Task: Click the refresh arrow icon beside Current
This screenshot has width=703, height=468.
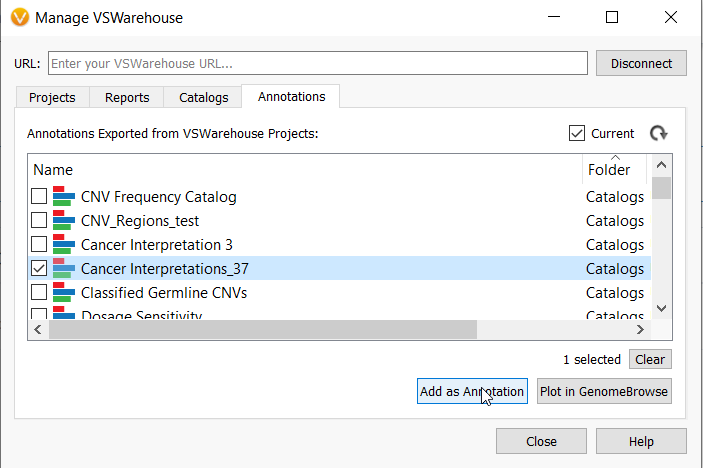Action: tap(658, 133)
